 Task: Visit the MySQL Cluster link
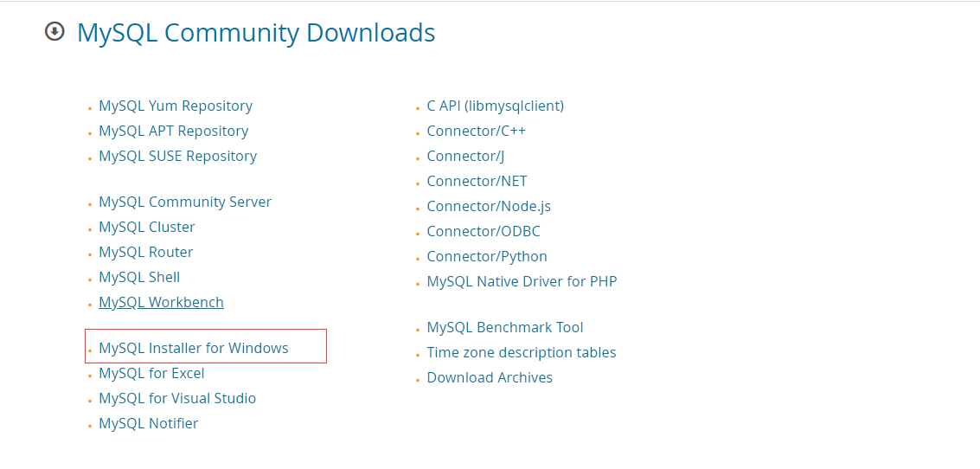[147, 228]
